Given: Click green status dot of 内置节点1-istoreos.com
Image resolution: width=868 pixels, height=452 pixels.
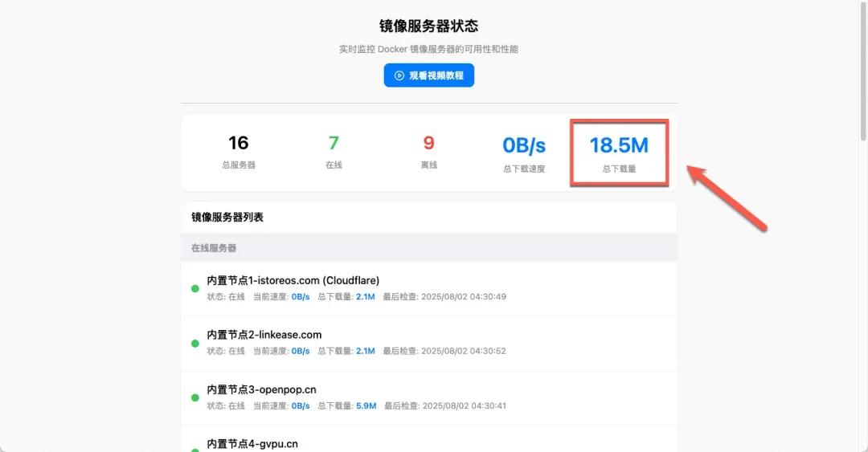Looking at the screenshot, I should [x=194, y=288].
